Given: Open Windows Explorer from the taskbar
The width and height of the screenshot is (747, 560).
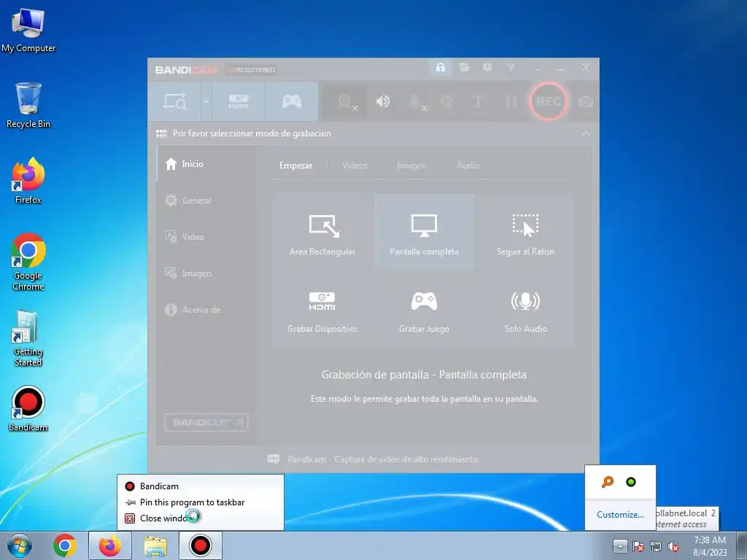Looking at the screenshot, I should tap(155, 545).
